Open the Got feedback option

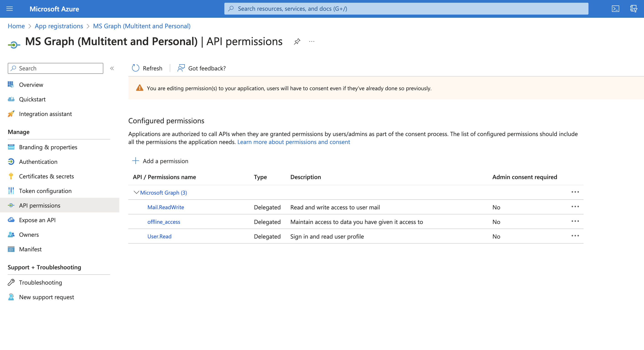pyautogui.click(x=201, y=68)
